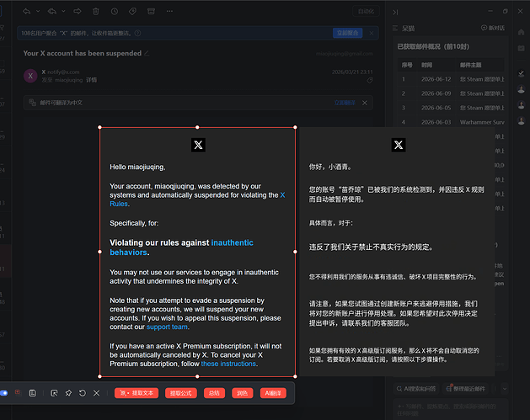
Task: Click the archive box icon in toolbar
Action: [x=151, y=11]
